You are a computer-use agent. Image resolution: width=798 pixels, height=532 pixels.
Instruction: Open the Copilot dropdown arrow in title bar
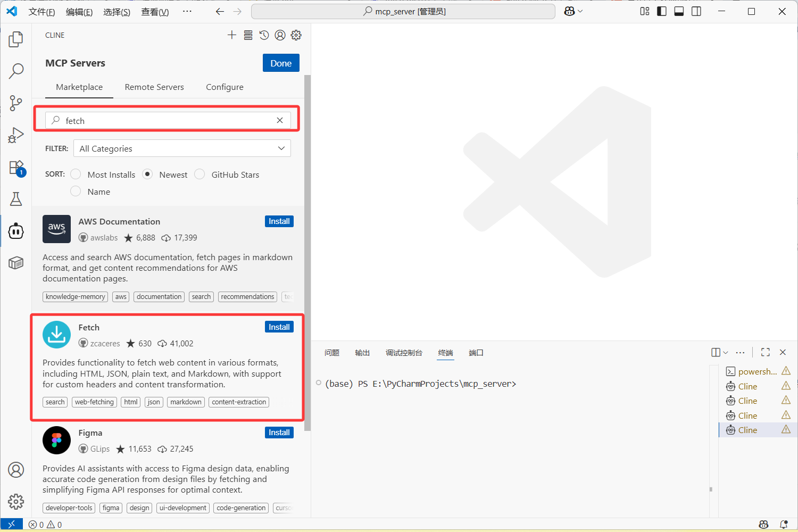580,11
